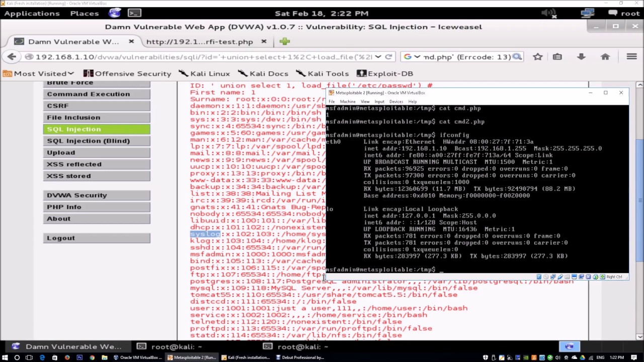Expand the Most Visited bookmarks dropdown
Screen dimensions: 644x362
pos(38,73)
